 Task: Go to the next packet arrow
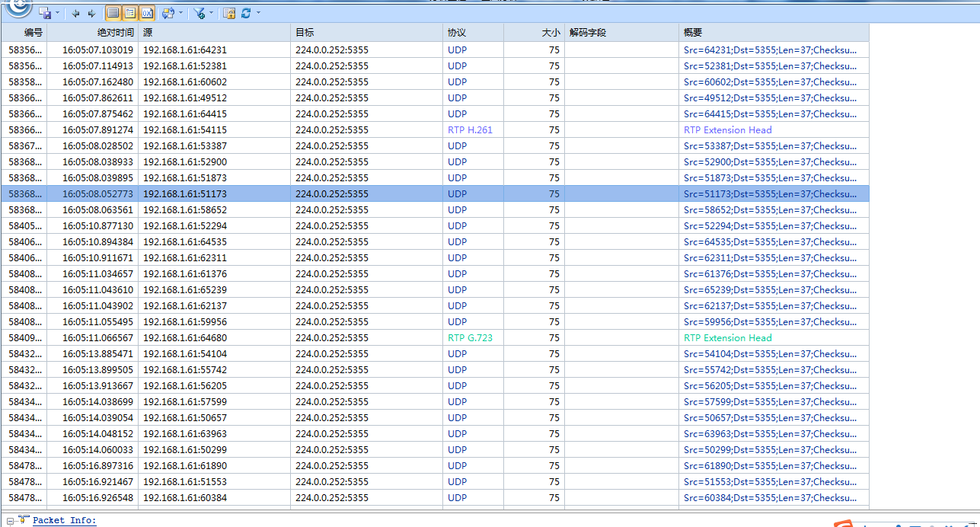(x=91, y=13)
